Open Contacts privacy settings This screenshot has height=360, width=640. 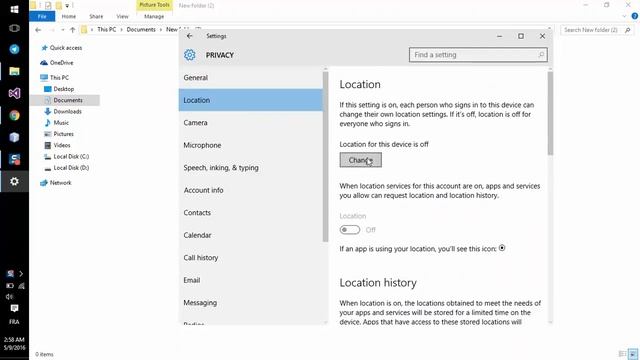[251, 213]
